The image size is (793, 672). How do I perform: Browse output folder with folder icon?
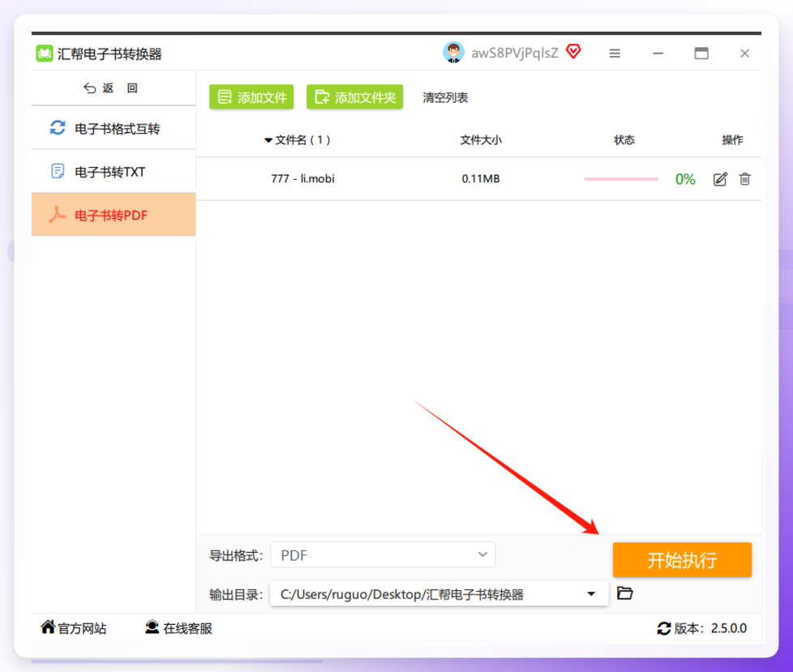click(625, 593)
